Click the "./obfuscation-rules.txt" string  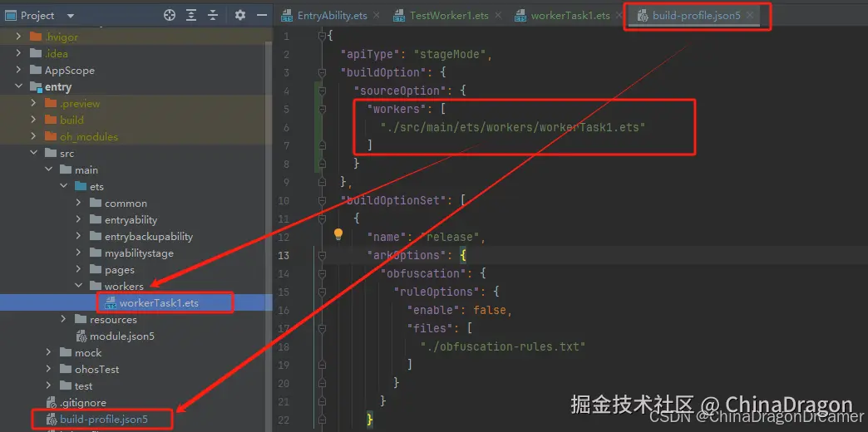[x=503, y=346]
